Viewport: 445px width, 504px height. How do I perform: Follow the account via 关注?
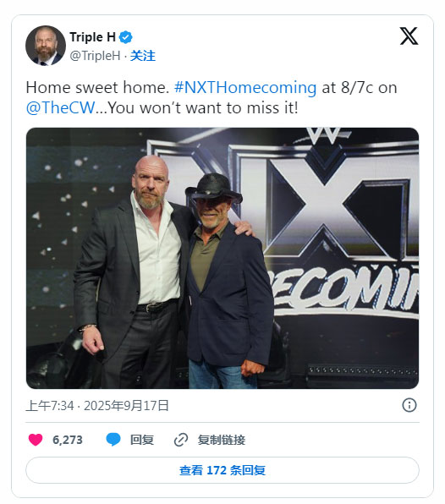[x=143, y=56]
